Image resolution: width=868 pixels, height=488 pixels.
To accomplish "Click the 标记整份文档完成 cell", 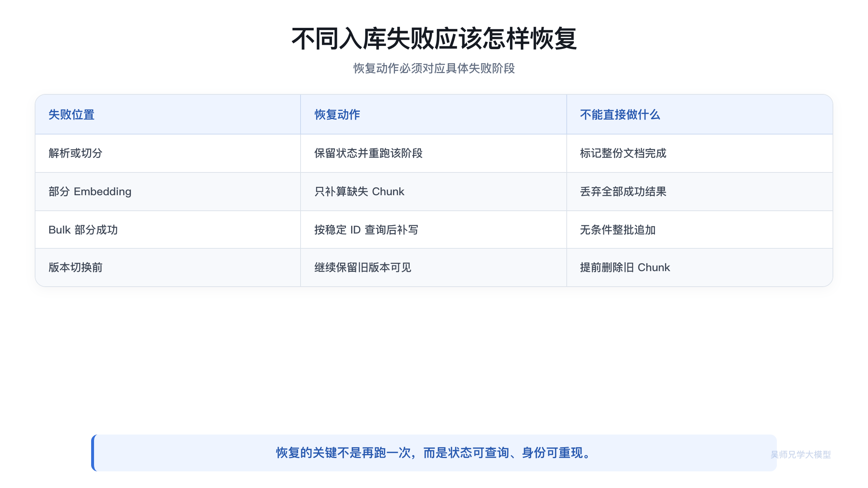I will (700, 153).
